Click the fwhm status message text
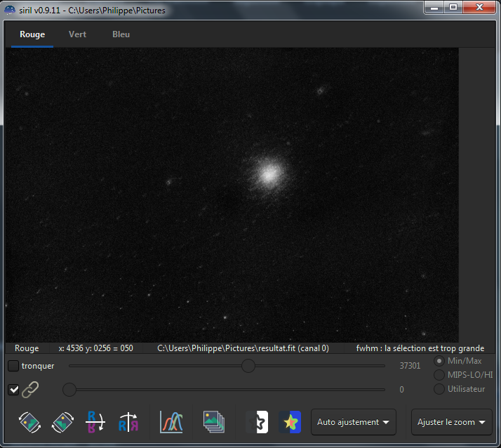The image size is (501, 448). click(420, 348)
